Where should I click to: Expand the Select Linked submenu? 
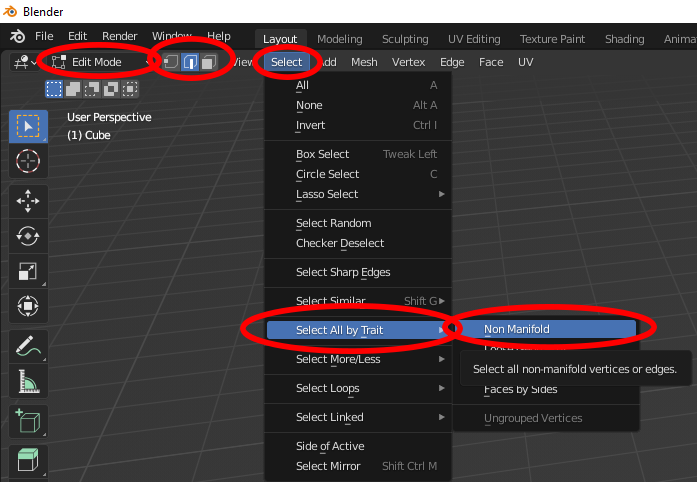358,417
